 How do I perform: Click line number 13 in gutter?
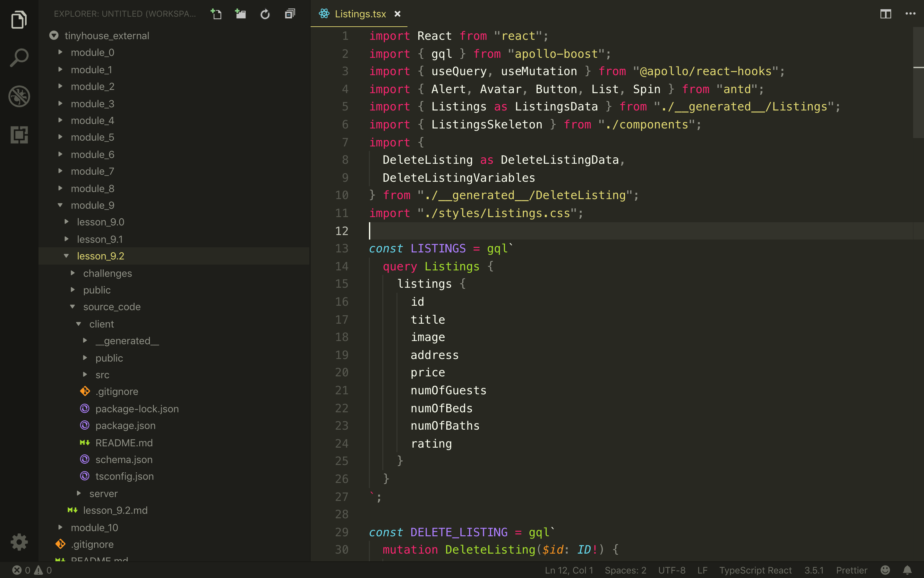(x=342, y=249)
